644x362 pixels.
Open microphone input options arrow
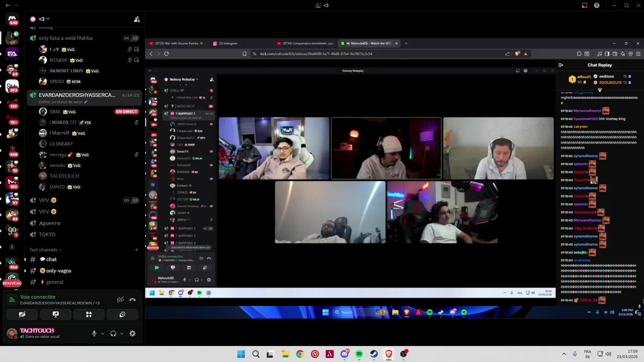[x=103, y=333]
